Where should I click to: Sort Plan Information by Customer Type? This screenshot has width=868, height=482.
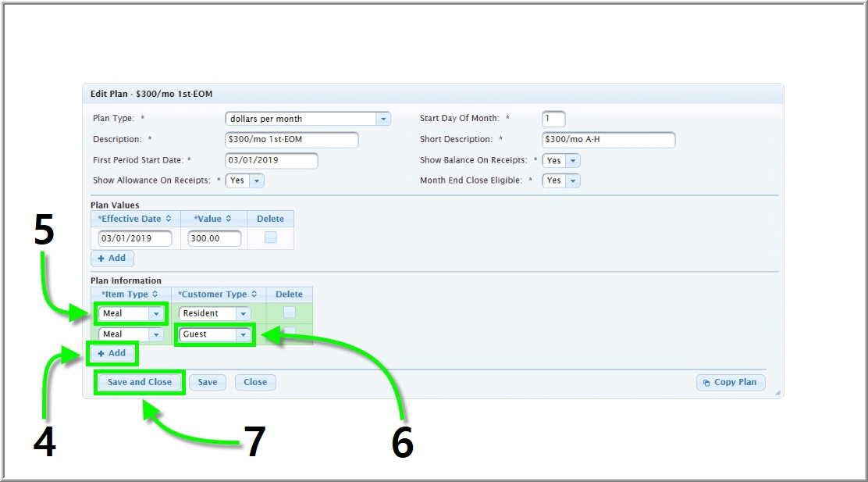coord(218,295)
